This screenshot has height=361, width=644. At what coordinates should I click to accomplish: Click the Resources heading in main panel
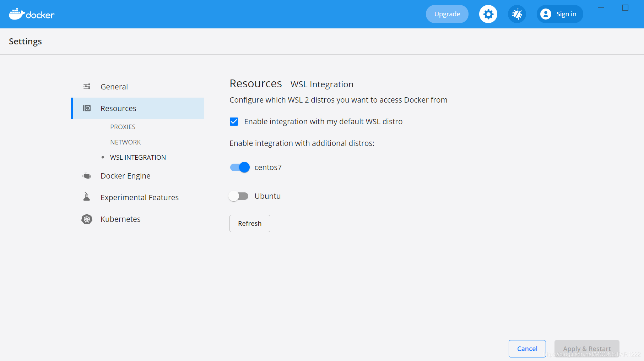pyautogui.click(x=256, y=83)
